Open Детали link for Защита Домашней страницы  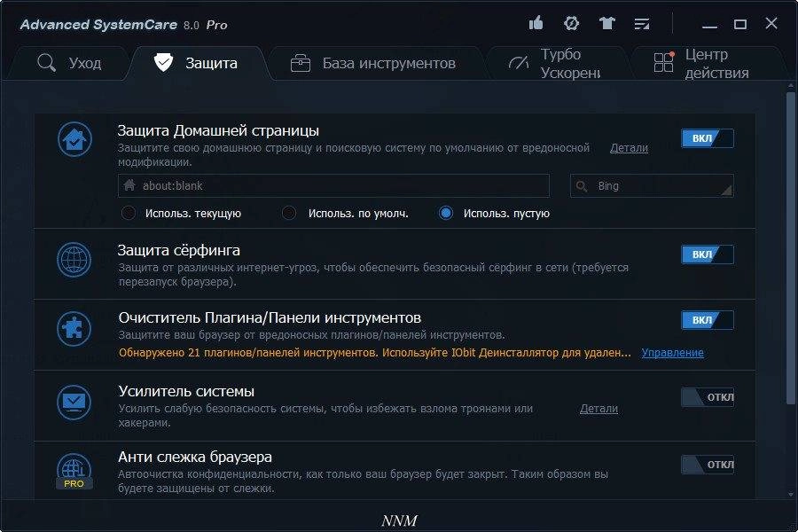(x=629, y=148)
